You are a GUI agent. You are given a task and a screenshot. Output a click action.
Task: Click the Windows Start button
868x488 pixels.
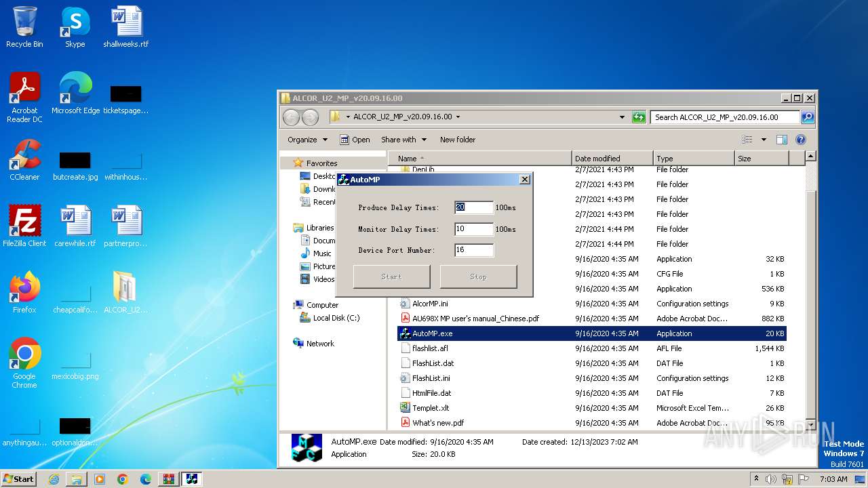tap(19, 479)
